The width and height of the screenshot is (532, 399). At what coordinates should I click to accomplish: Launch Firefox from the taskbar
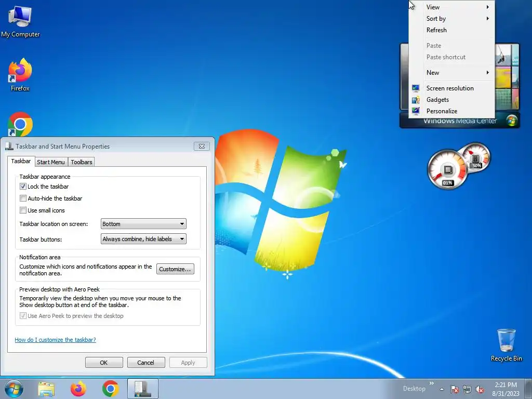[78, 389]
